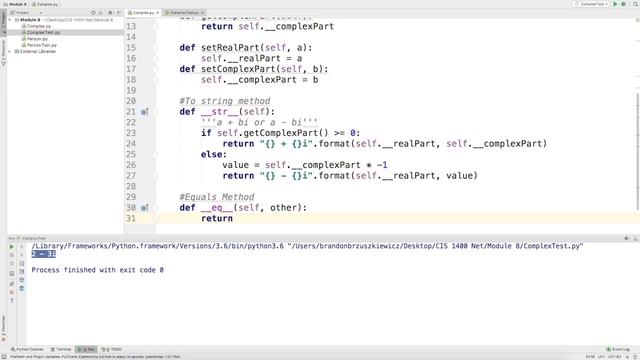
Task: Fold the __str__ method at line 21
Action: tap(156, 112)
